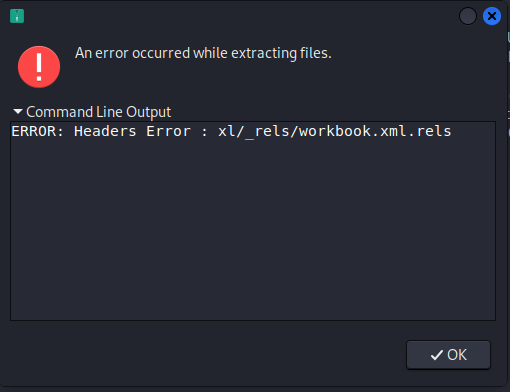Image resolution: width=510 pixels, height=392 pixels.
Task: Close the dialog with the blue X button
Action: click(492, 16)
